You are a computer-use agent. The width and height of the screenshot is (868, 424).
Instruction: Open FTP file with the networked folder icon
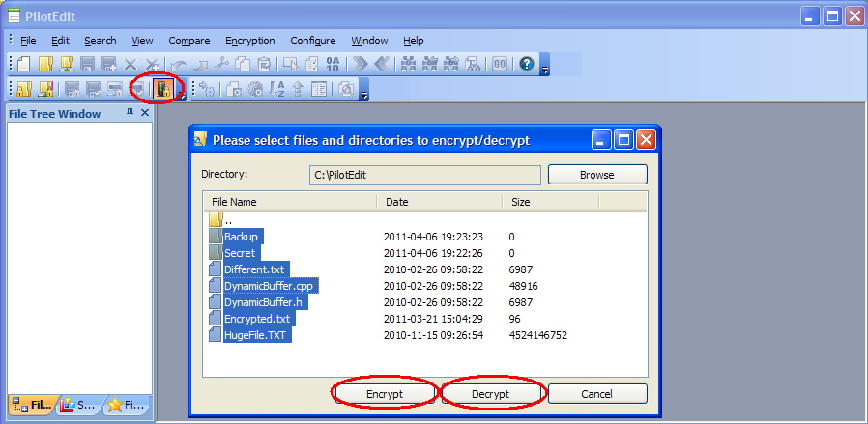pyautogui.click(x=67, y=64)
